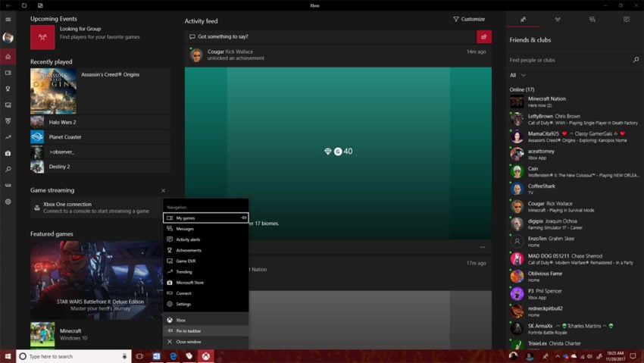This screenshot has height=363, width=644.
Task: Open Connect console icon in sidebar
Action: pos(8,185)
